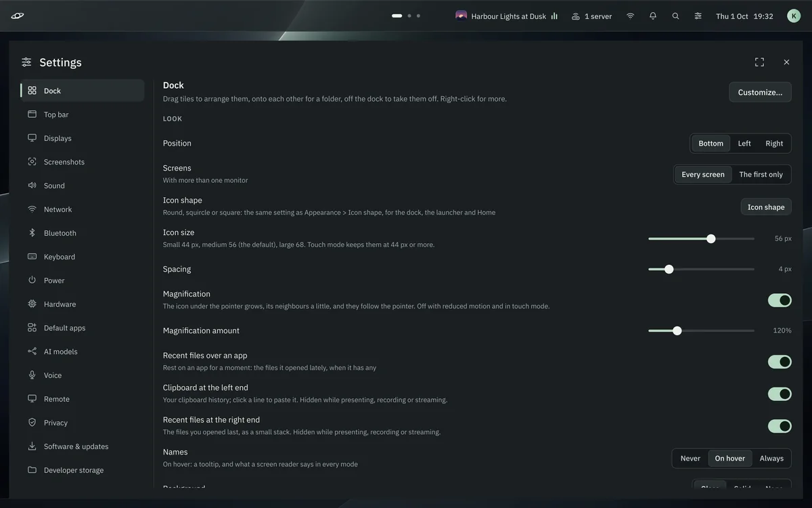Click the Dock icon in the sidebar
The image size is (812, 508).
32,91
